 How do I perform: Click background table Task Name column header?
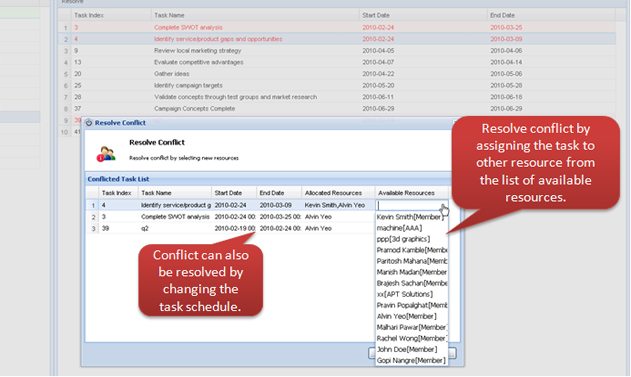(255, 15)
